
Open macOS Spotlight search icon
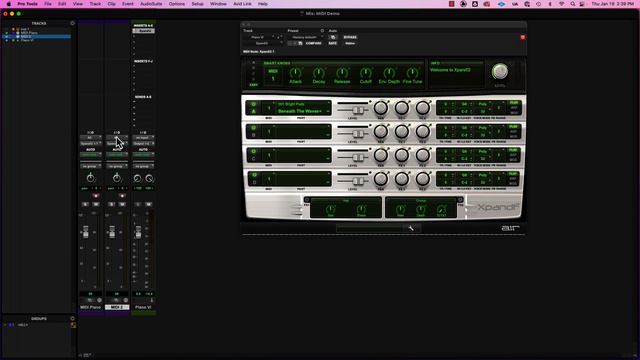click(x=573, y=4)
